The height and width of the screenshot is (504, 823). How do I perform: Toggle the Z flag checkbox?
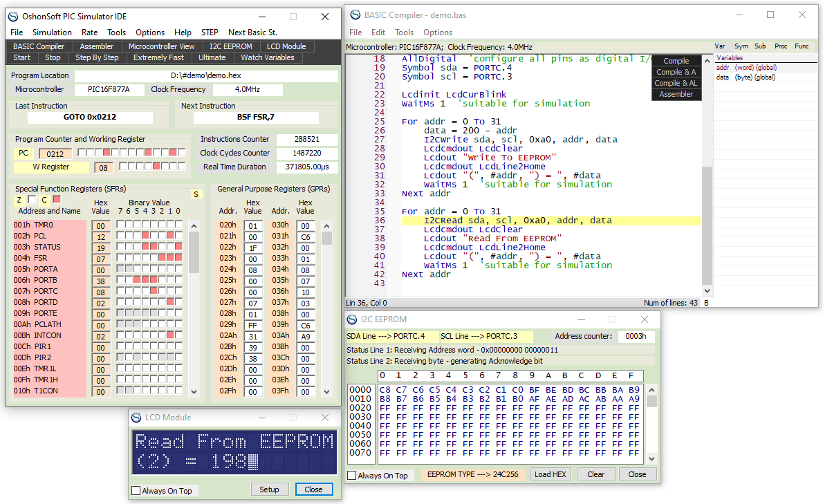32,200
